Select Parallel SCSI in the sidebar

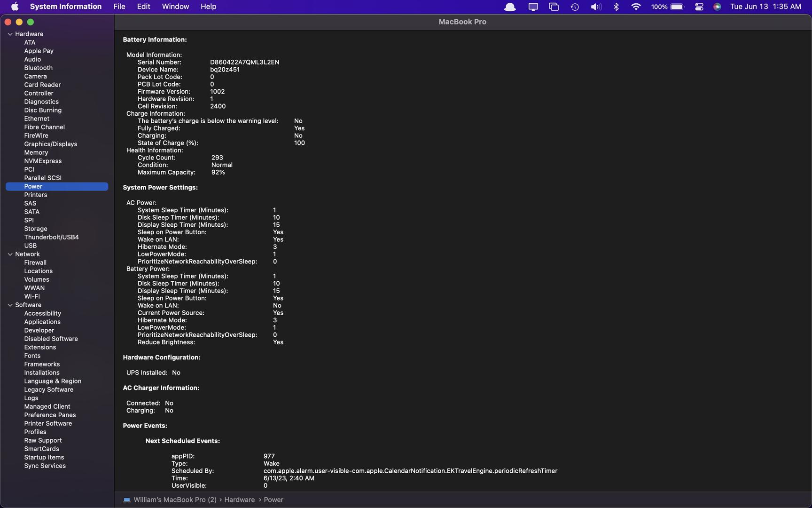[43, 178]
